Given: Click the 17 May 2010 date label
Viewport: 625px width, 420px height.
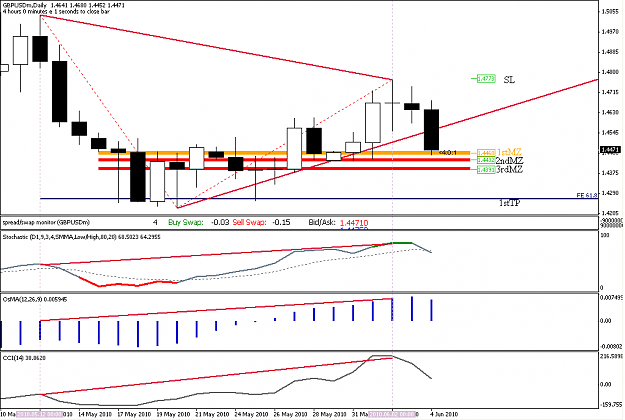Looking at the screenshot, I should point(134,414).
